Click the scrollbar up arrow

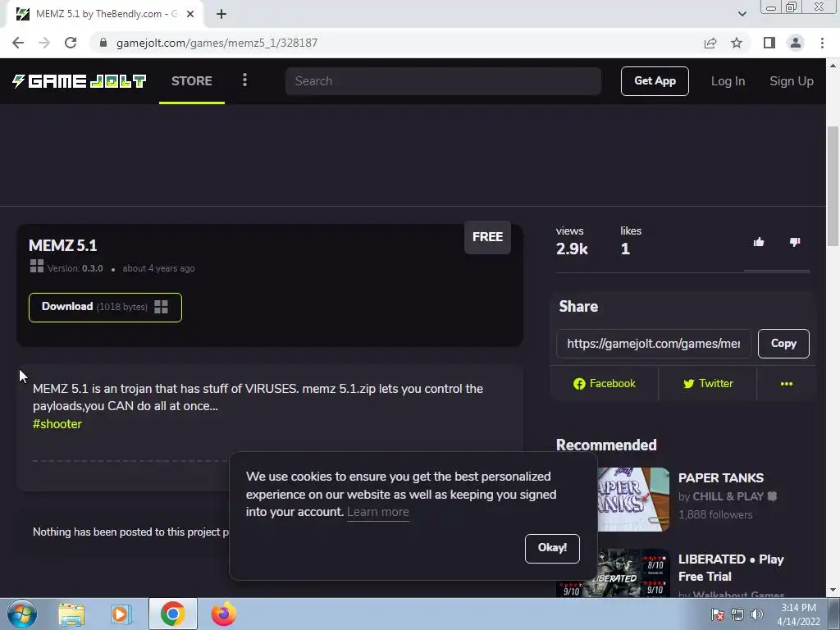[833, 66]
